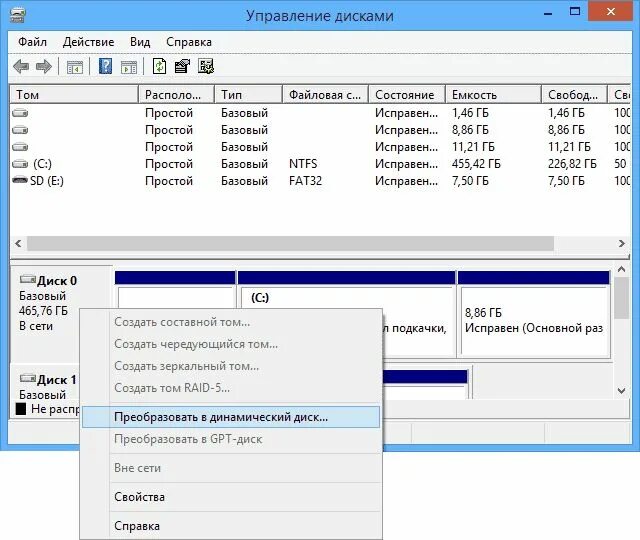Click the 455,42 ГБ capacity cell

476,164
